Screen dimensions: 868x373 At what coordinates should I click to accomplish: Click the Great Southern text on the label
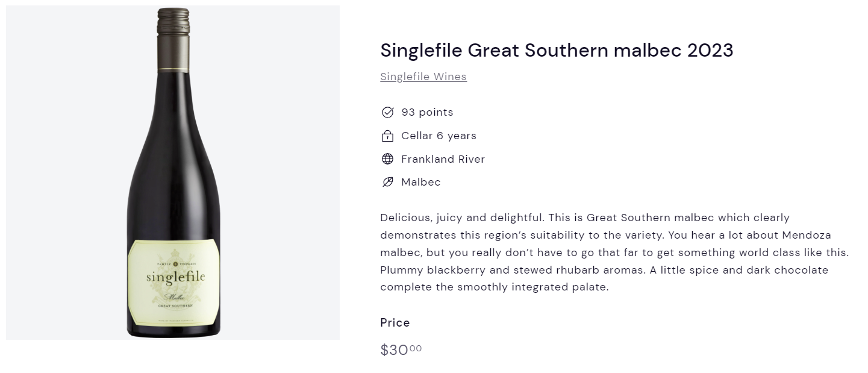click(x=175, y=306)
